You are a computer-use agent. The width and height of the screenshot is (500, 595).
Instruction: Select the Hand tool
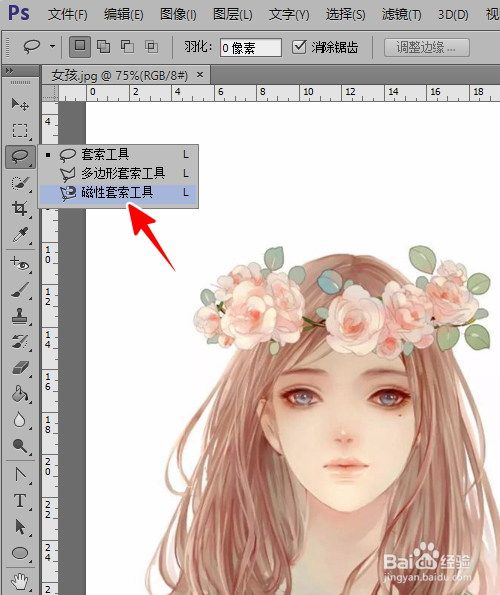20,581
